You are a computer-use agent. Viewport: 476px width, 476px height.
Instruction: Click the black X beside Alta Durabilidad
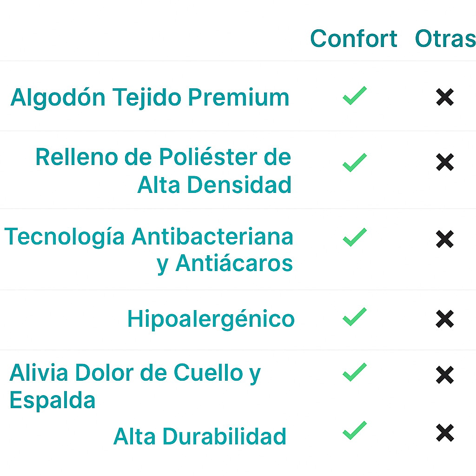tap(445, 433)
